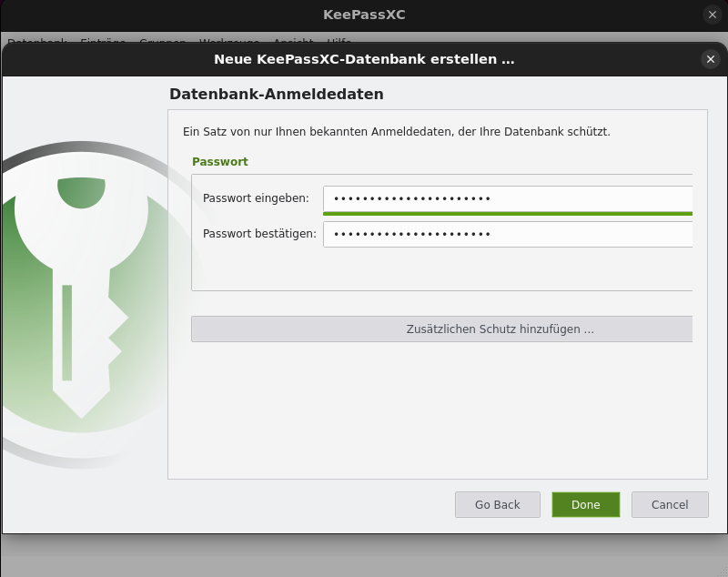Click the 'Ein Satz von nur Ihnen bekannten' description
Screen dimensions: 728x577
pyautogui.click(x=397, y=132)
